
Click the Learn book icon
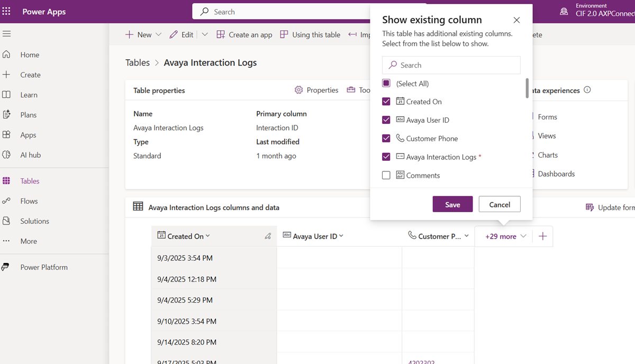pyautogui.click(x=6, y=95)
